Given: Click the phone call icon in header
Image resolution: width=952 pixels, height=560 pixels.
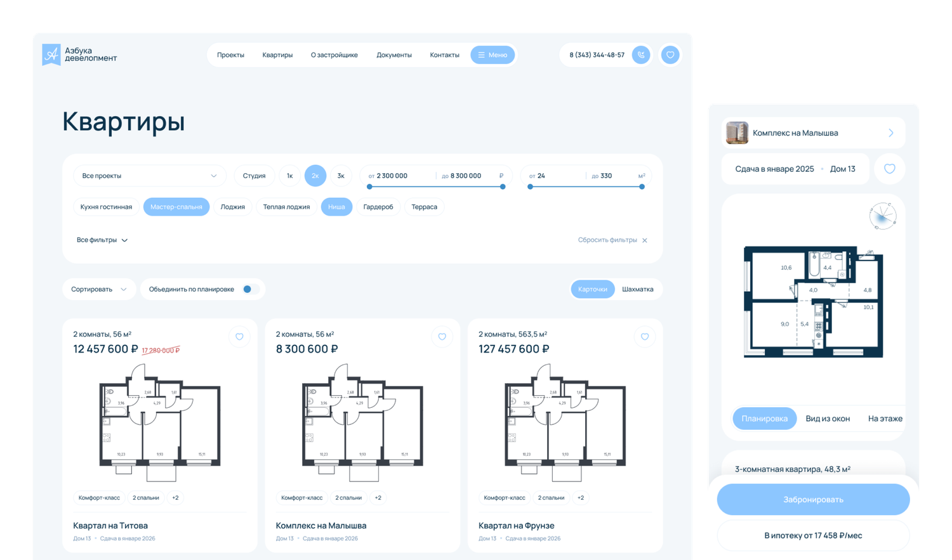Looking at the screenshot, I should pos(641,55).
